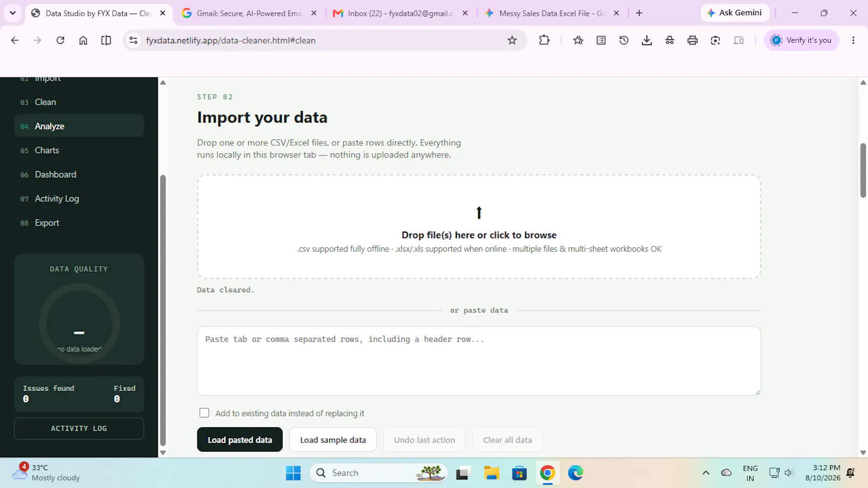Image resolution: width=868 pixels, height=488 pixels.
Task: Click the drop files here zone
Action: tap(479, 227)
